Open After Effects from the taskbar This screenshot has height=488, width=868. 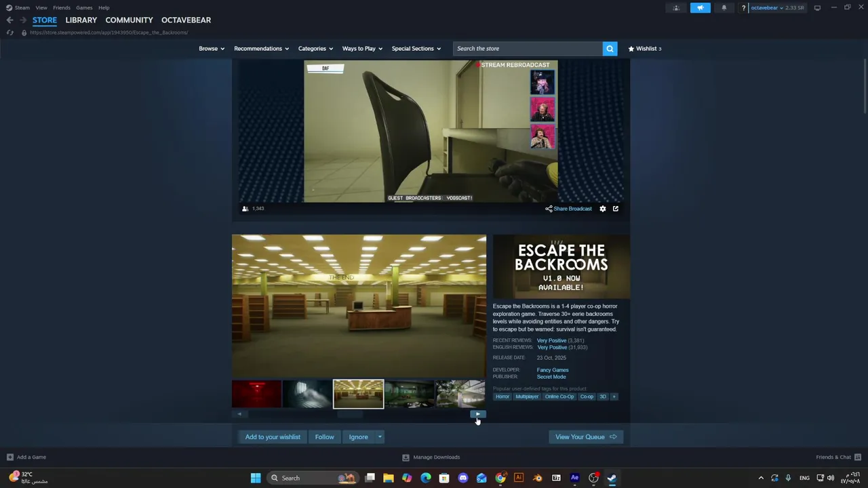click(x=574, y=479)
